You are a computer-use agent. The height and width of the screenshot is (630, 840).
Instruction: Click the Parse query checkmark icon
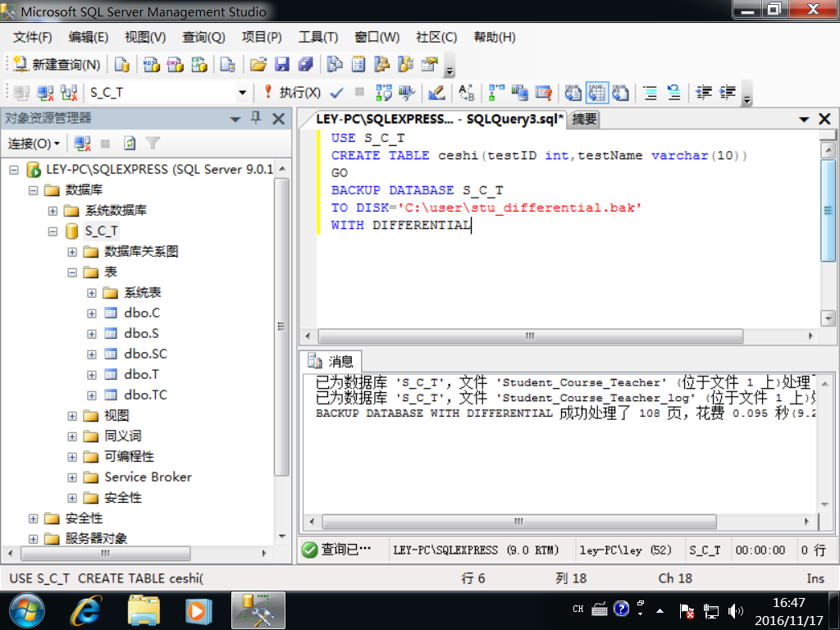(x=336, y=93)
